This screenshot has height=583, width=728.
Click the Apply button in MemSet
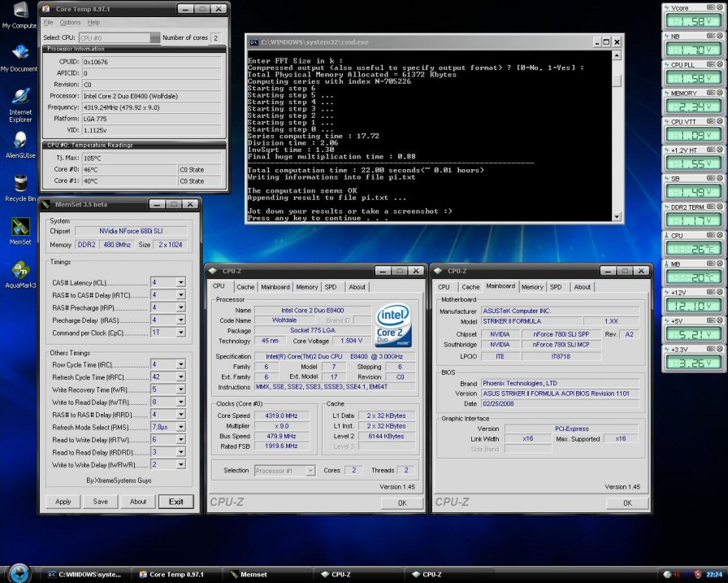63,502
